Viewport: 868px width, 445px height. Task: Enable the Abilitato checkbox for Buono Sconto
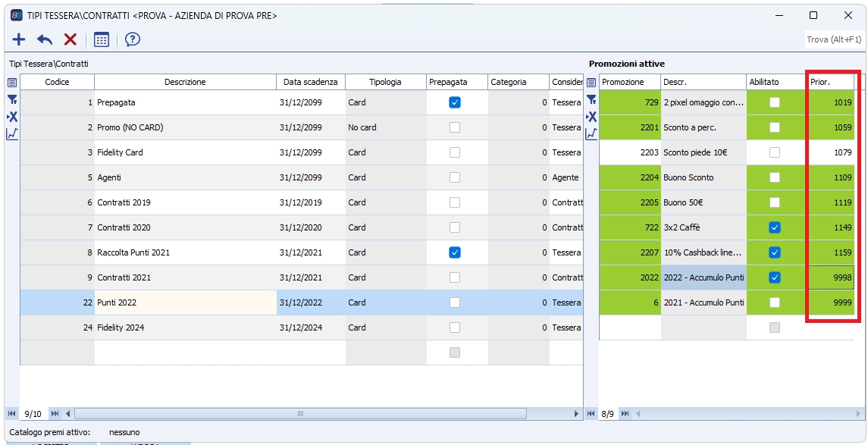pyautogui.click(x=774, y=177)
